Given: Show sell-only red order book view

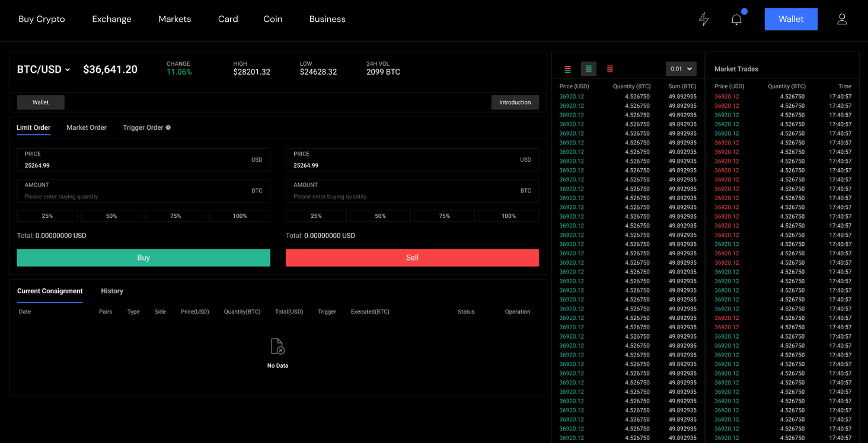Looking at the screenshot, I should pos(609,69).
